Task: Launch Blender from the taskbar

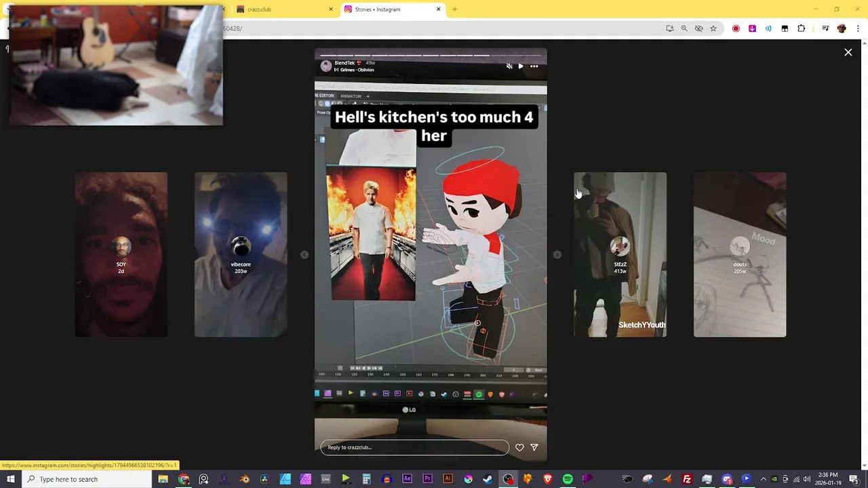Action: [x=244, y=479]
